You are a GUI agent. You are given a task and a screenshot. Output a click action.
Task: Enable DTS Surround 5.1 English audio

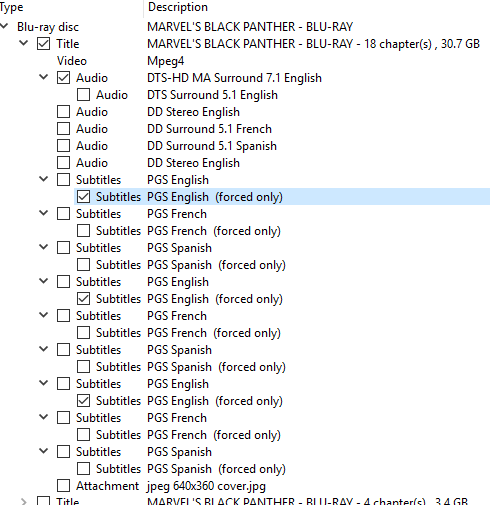pos(83,95)
